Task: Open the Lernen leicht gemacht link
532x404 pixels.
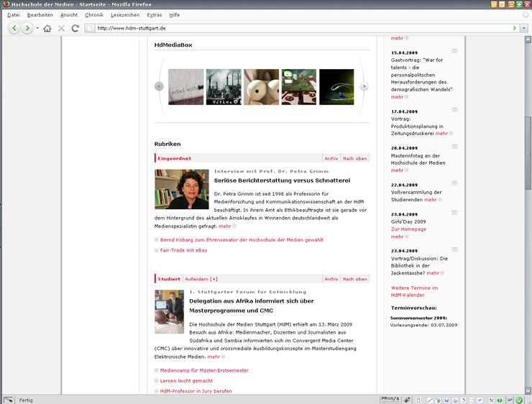Action: [186, 380]
